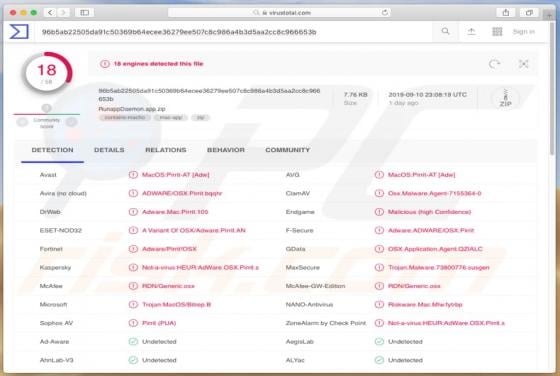
Task: Click the community score downvote icon
Action: tap(22, 122)
